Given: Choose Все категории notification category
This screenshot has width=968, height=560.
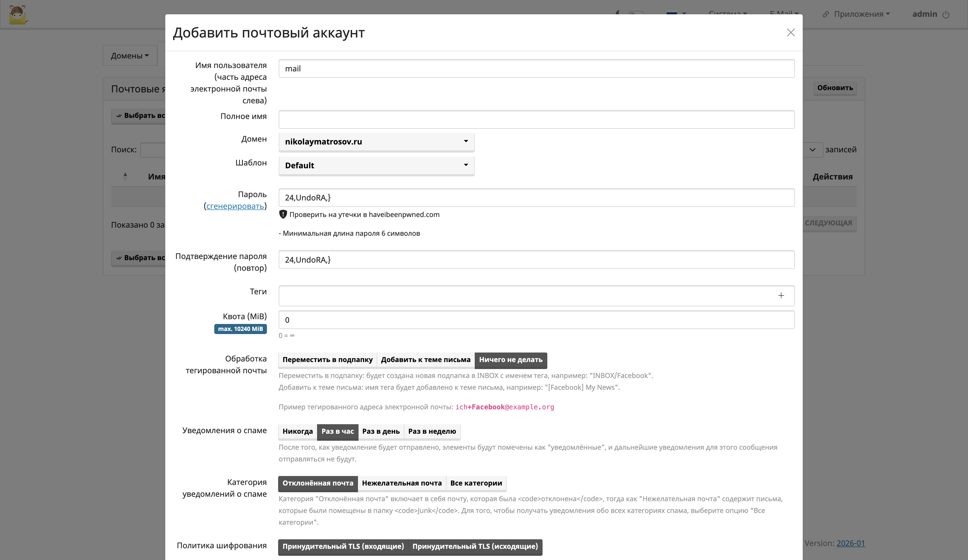Looking at the screenshot, I should coord(476,483).
